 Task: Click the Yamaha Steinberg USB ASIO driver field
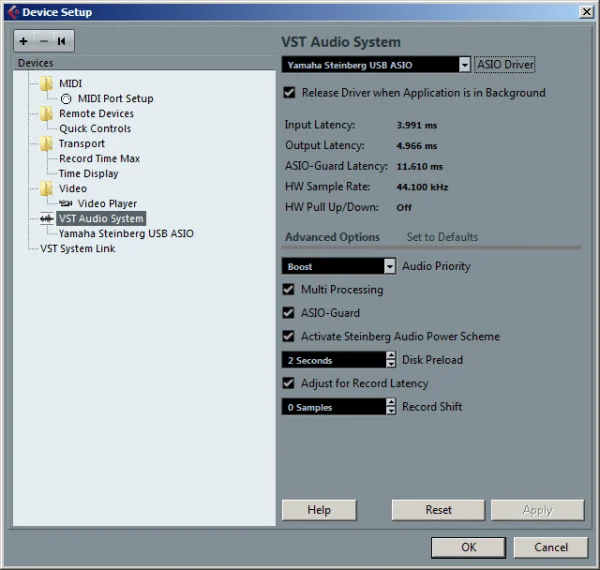(x=370, y=65)
